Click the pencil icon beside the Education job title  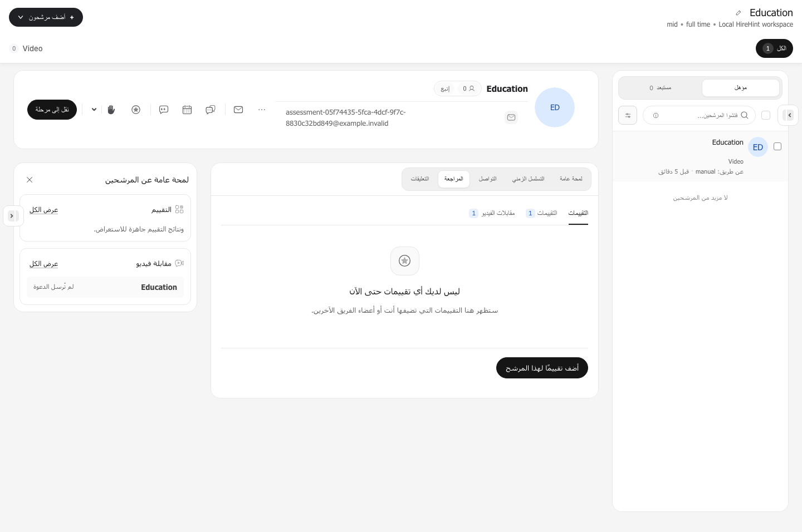coord(739,13)
